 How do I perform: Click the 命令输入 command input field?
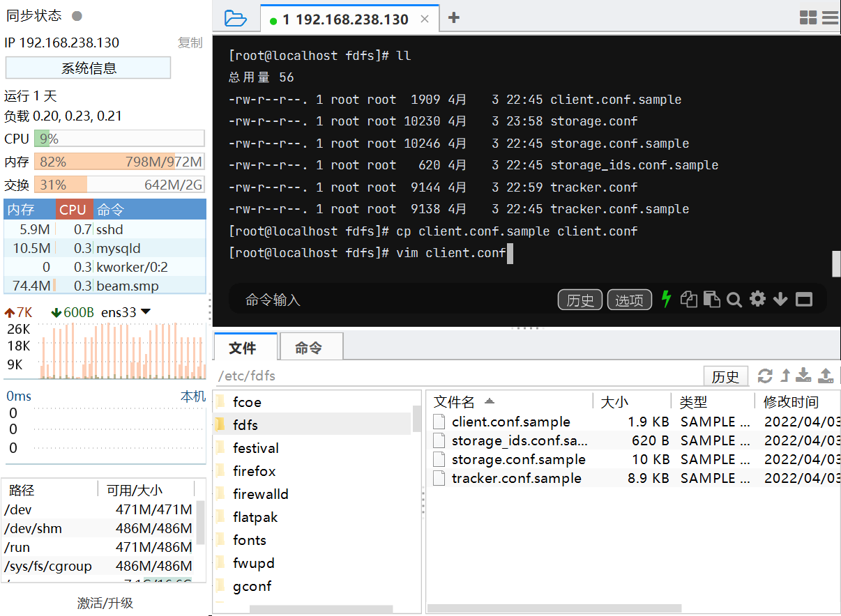[x=391, y=300]
